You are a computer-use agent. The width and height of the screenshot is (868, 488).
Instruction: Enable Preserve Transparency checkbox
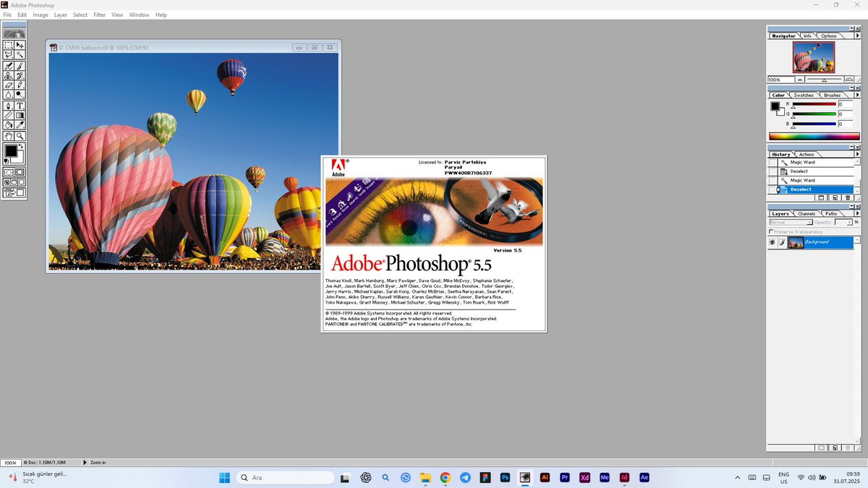pyautogui.click(x=771, y=231)
